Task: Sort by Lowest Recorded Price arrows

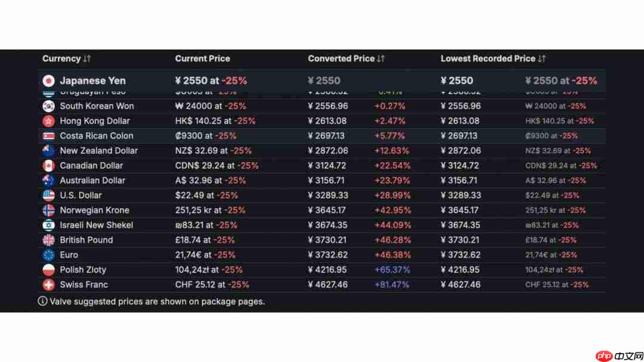Action: [541, 58]
